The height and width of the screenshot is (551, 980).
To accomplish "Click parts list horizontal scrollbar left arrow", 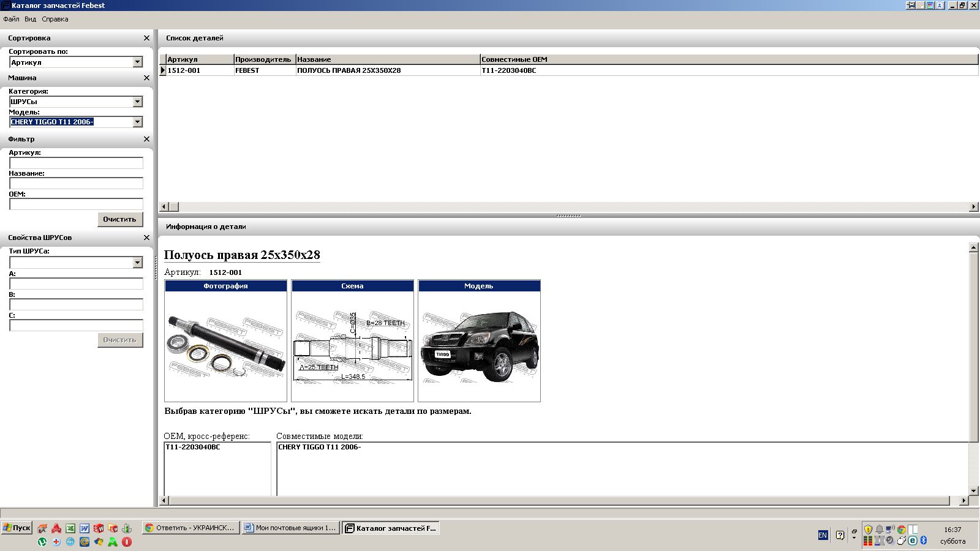I will [164, 207].
